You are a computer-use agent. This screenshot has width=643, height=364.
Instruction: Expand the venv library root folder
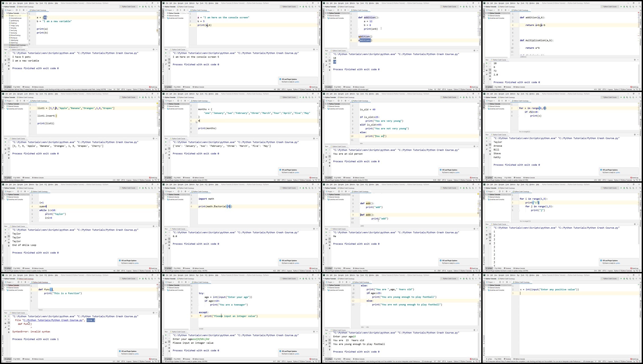click(x=7, y=16)
